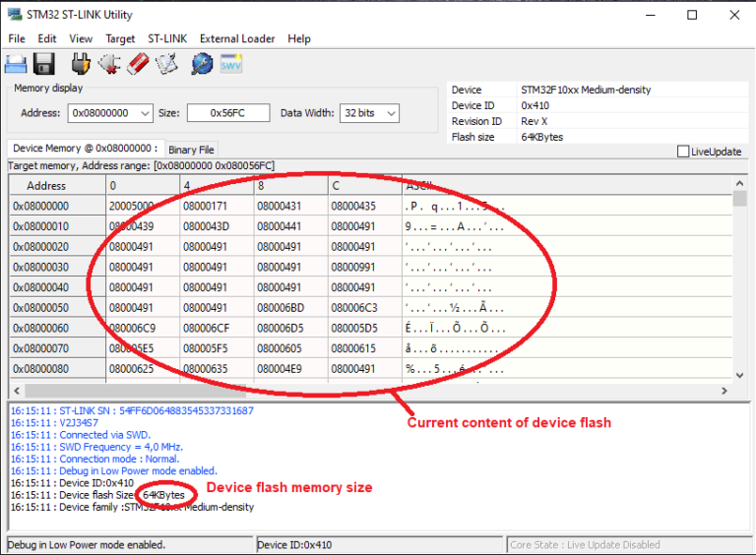Disconnect from target via toolbar icon
The height and width of the screenshot is (555, 756).
tap(109, 65)
